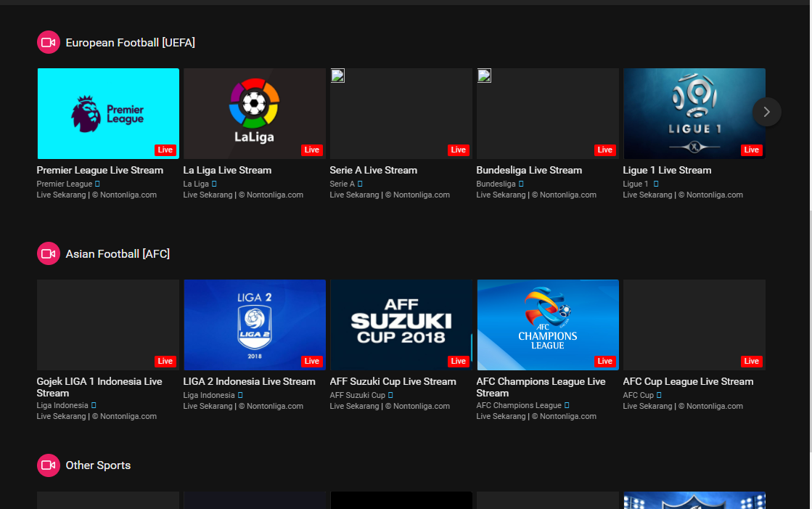
Task: Click the camera icon beside Asian Football [AFC]
Action: (x=48, y=253)
